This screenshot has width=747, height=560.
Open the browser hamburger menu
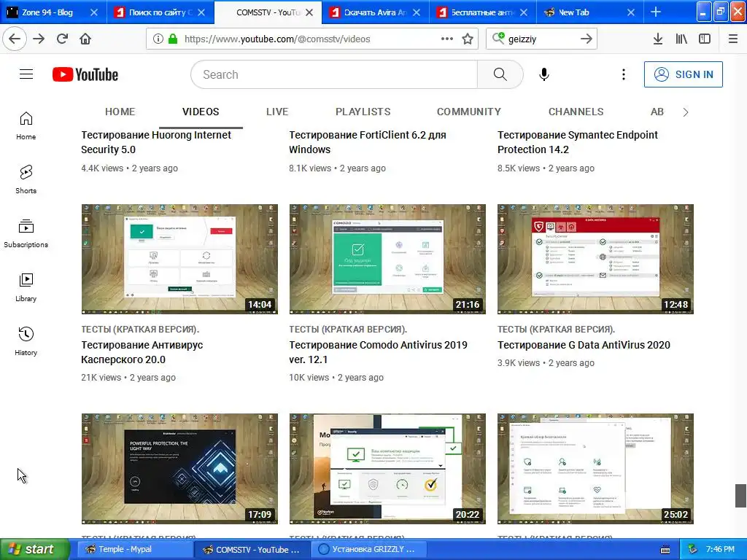tap(733, 39)
